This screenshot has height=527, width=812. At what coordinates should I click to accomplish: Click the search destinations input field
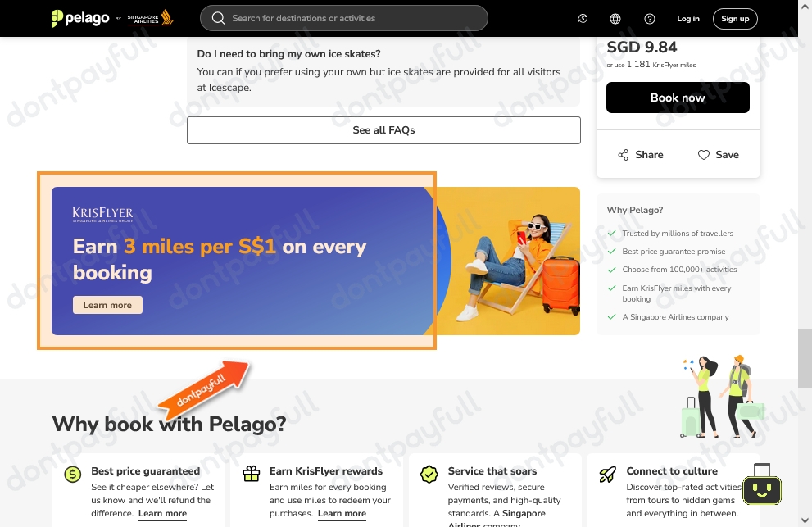tap(344, 18)
